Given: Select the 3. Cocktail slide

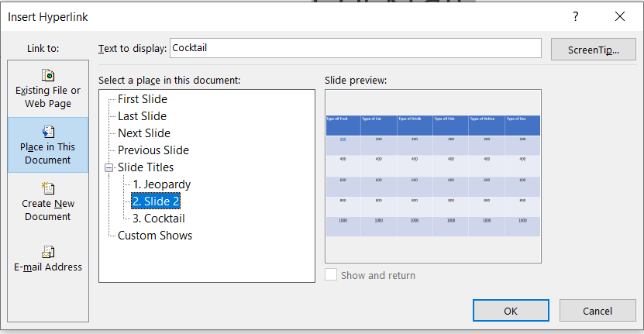Looking at the screenshot, I should (158, 219).
